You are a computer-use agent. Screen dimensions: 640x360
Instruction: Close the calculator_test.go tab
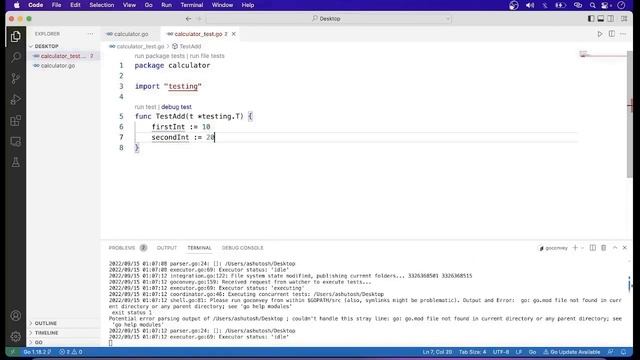[233, 34]
